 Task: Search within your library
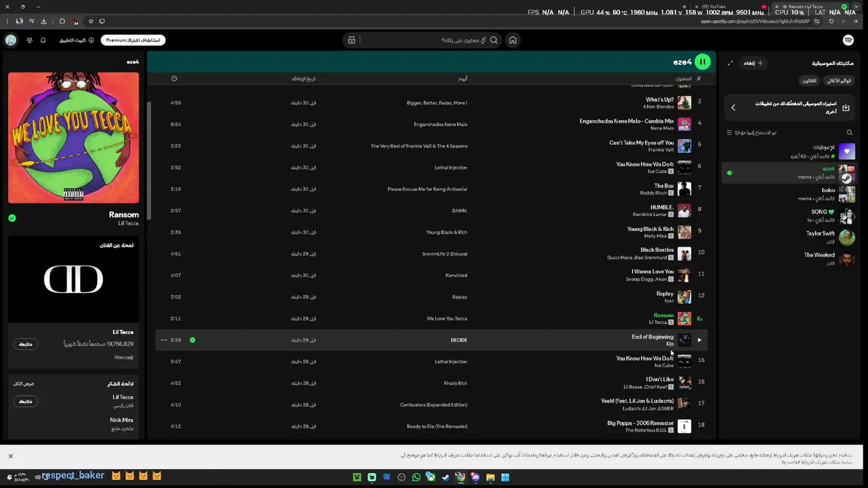pyautogui.click(x=850, y=133)
